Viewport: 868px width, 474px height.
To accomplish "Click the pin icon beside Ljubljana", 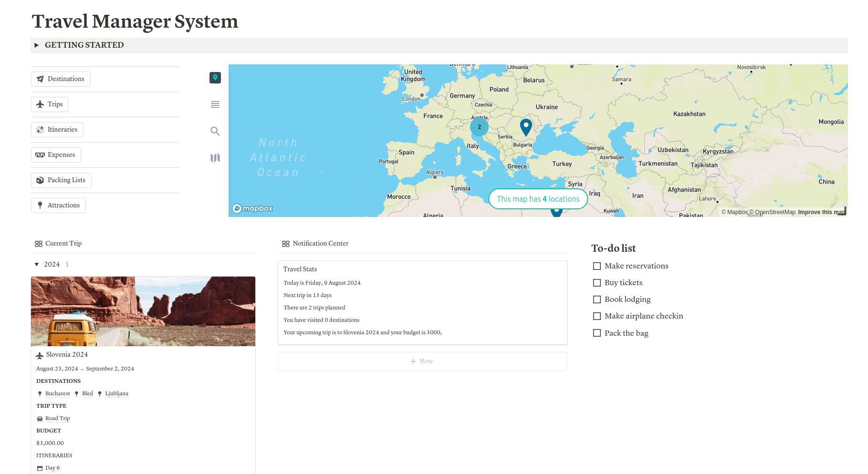I will click(x=99, y=394).
